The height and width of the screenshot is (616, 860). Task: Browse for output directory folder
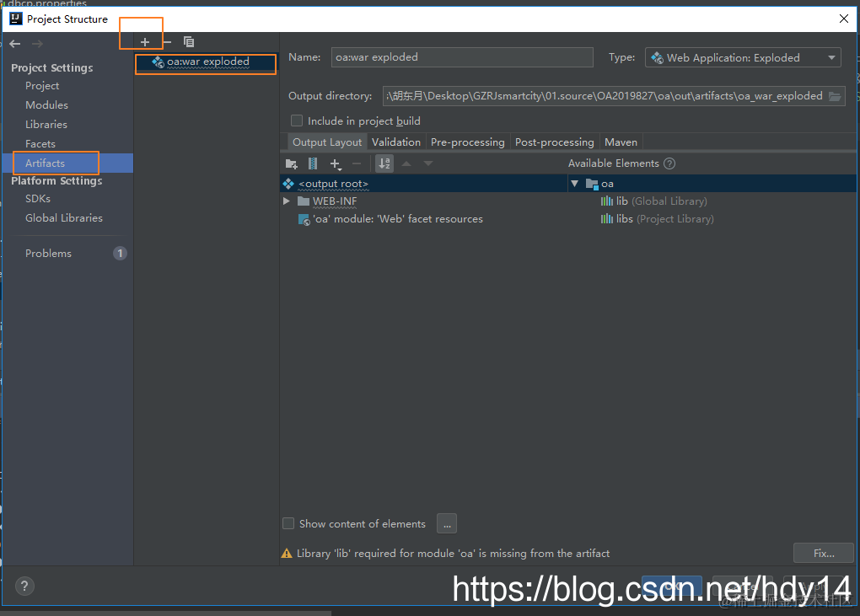click(x=835, y=96)
